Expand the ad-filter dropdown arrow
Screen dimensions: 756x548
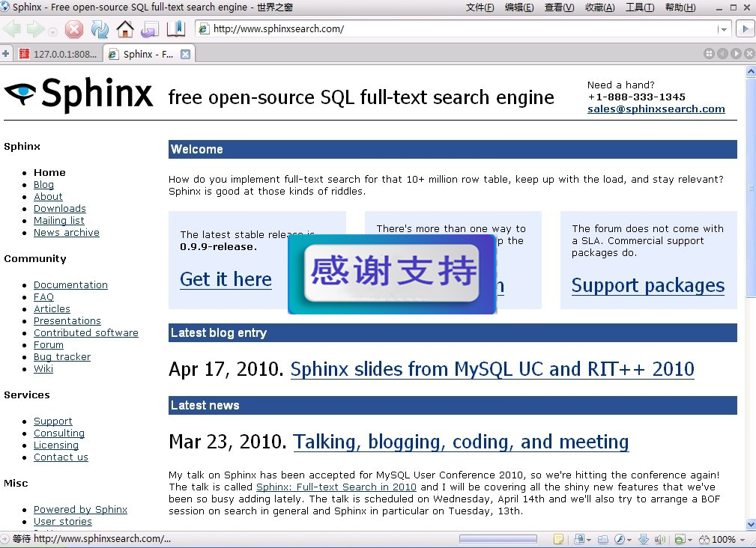coord(690,540)
